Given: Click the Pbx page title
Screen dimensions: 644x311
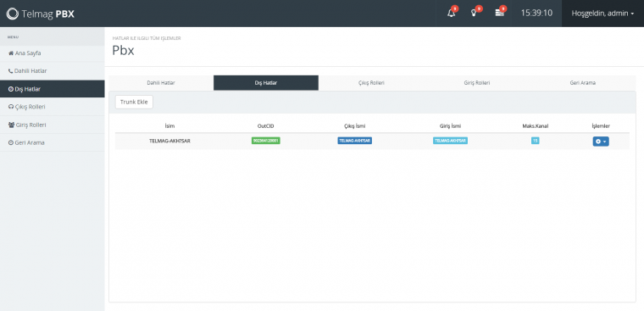Looking at the screenshot, I should [123, 50].
